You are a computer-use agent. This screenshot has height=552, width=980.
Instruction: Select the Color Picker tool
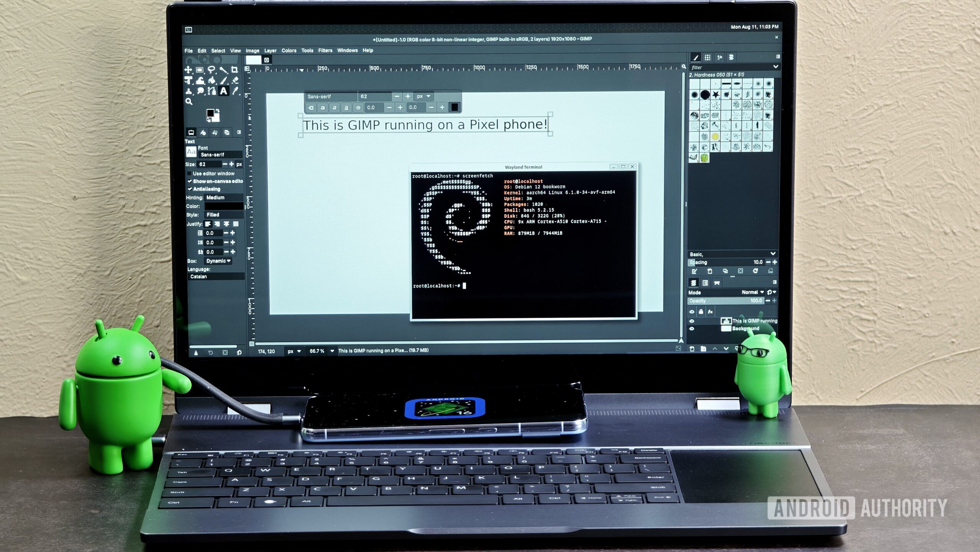(236, 92)
